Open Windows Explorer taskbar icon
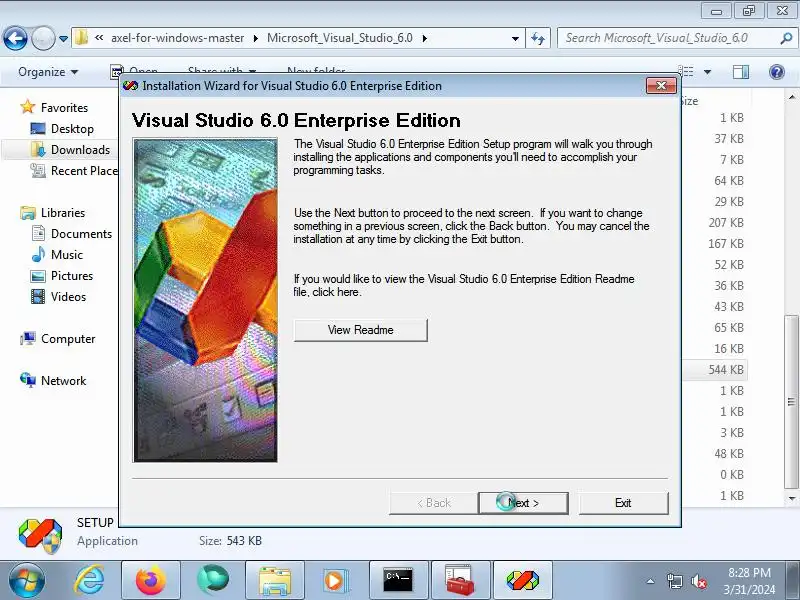The image size is (800, 600). (x=275, y=581)
